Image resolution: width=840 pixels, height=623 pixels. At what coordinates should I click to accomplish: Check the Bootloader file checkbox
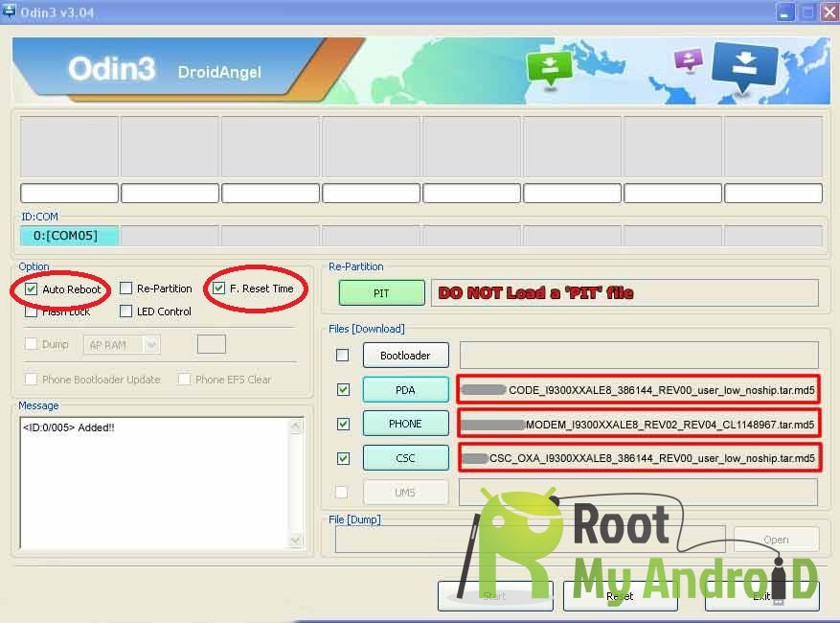coord(343,356)
